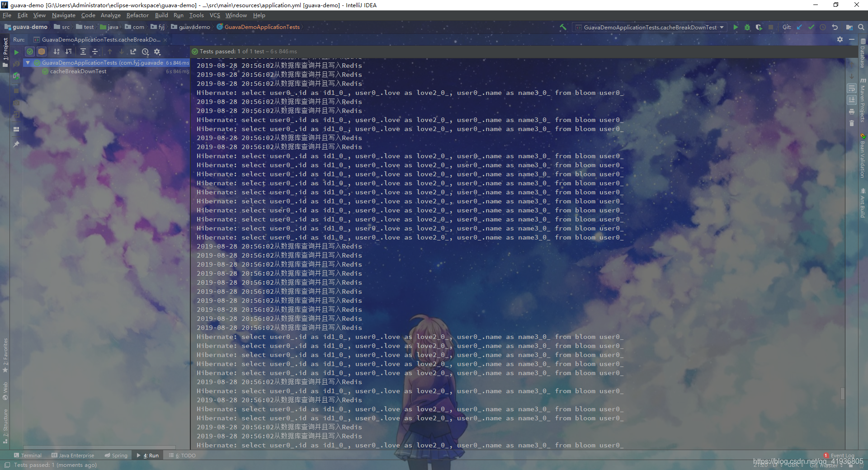
Task: Hide the Run tool window
Action: (852, 39)
